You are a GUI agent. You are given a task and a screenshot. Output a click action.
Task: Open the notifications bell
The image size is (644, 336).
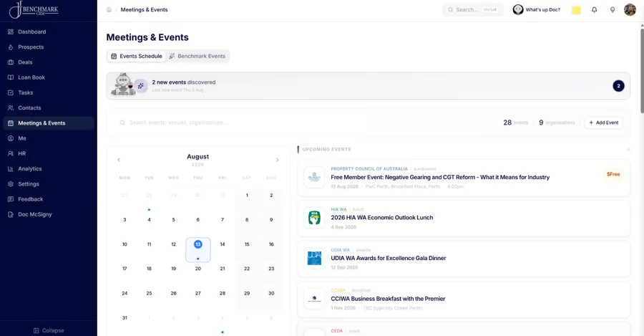(595, 9)
